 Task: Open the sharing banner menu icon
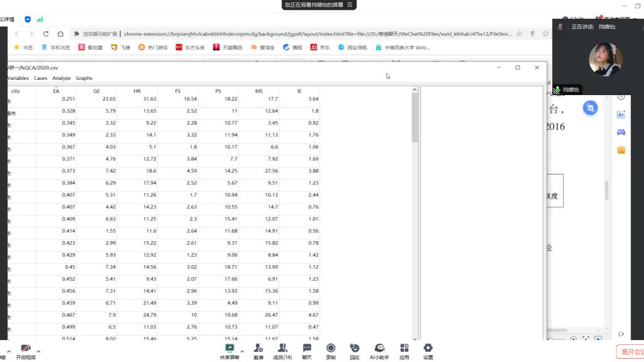(x=350, y=5)
